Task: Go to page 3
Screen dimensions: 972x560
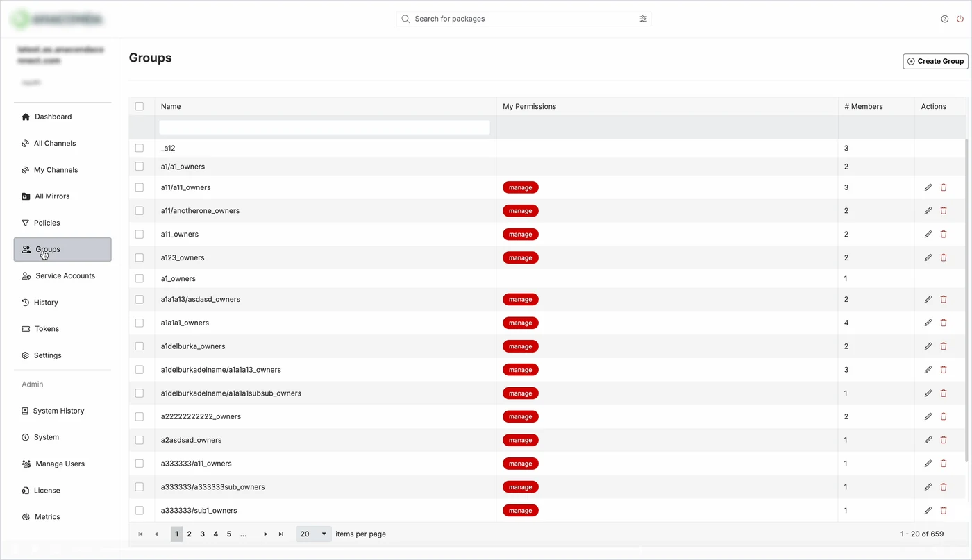Action: [203, 534]
